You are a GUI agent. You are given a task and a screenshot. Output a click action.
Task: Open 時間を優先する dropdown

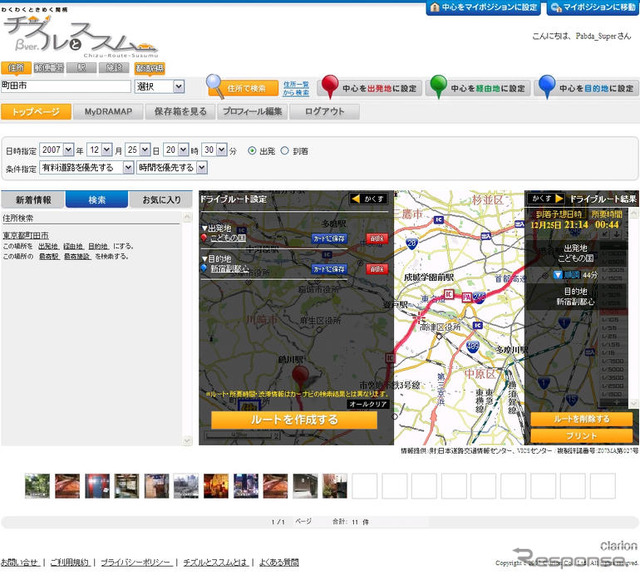point(172,167)
